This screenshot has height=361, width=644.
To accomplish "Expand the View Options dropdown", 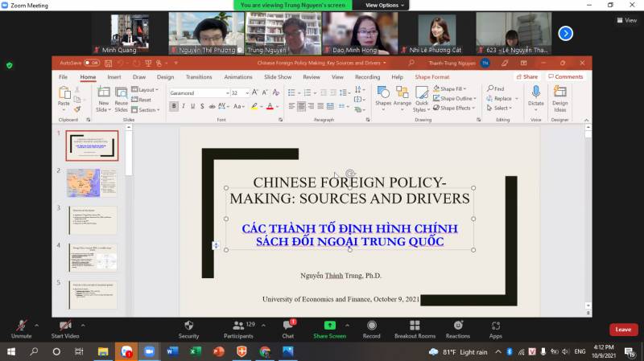I will (x=385, y=5).
